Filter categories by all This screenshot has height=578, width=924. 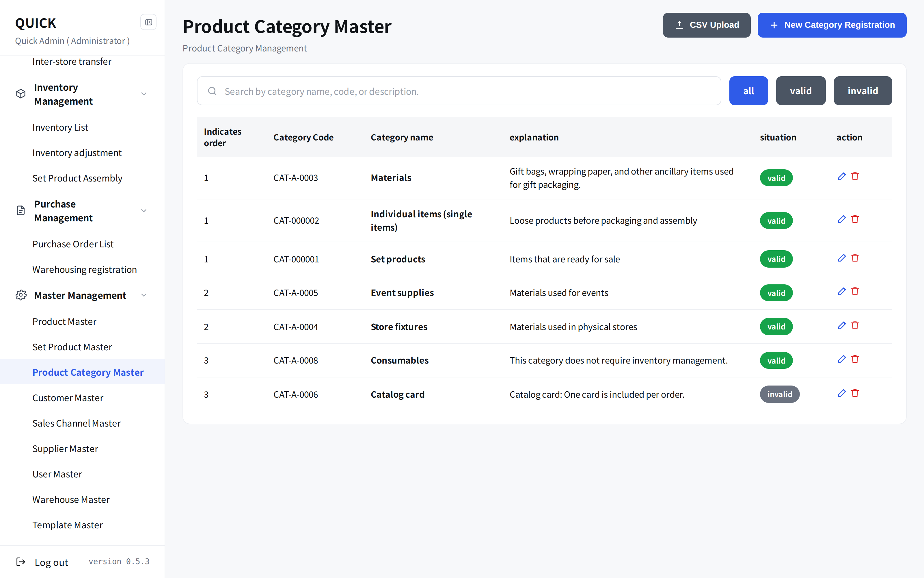(748, 90)
